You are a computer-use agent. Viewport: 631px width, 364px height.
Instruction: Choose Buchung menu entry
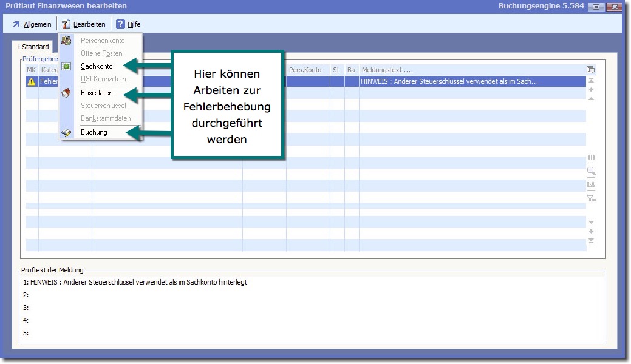(94, 132)
